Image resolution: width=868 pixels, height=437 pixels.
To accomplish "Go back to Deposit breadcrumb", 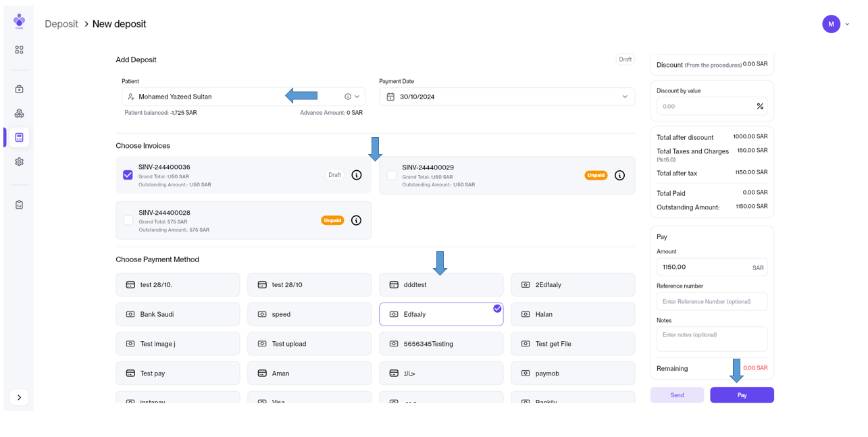I will [61, 24].
